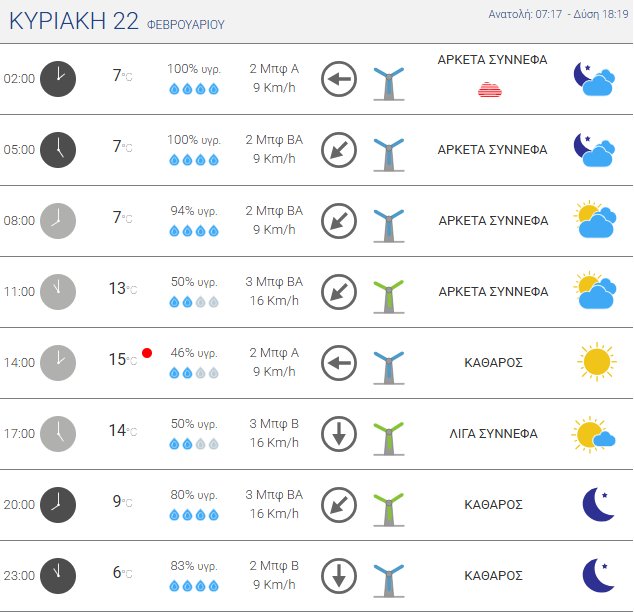634x612 pixels.
Task: Click the sunny weather icon at 14:00
Action: pyautogui.click(x=595, y=362)
